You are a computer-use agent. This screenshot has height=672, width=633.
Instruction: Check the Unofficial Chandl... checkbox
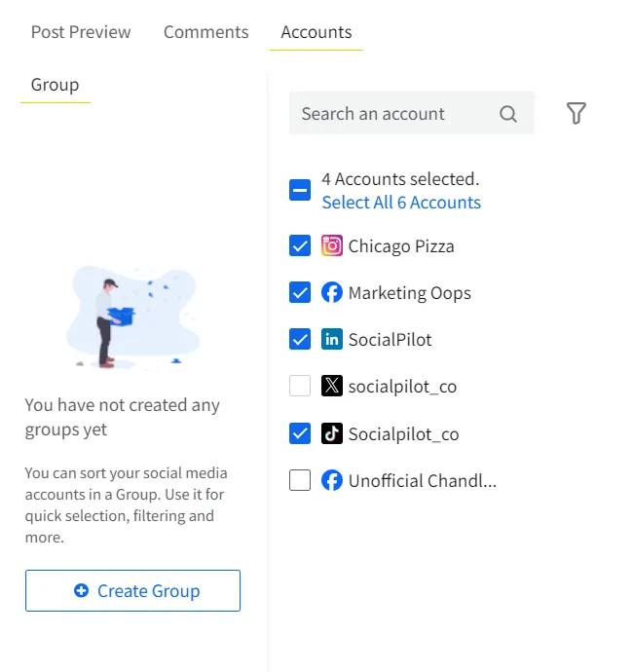(300, 480)
